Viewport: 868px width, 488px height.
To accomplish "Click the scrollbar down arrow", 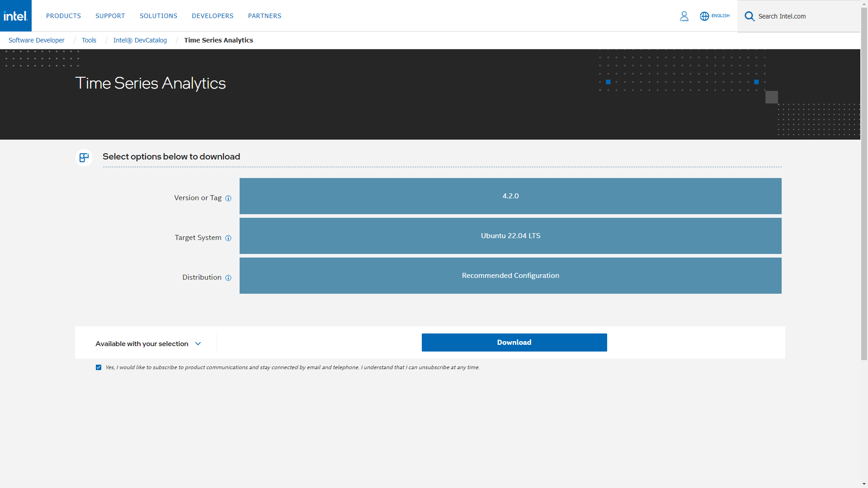I will [864, 484].
